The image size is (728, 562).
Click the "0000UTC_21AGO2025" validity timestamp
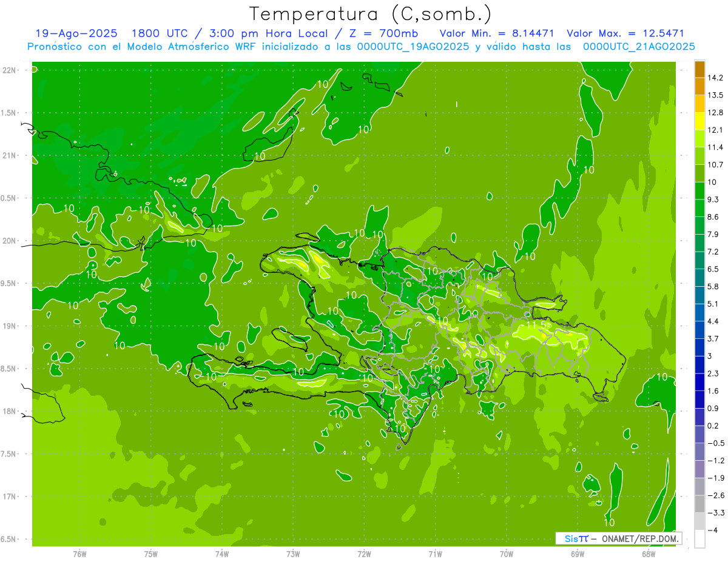pyautogui.click(x=639, y=47)
